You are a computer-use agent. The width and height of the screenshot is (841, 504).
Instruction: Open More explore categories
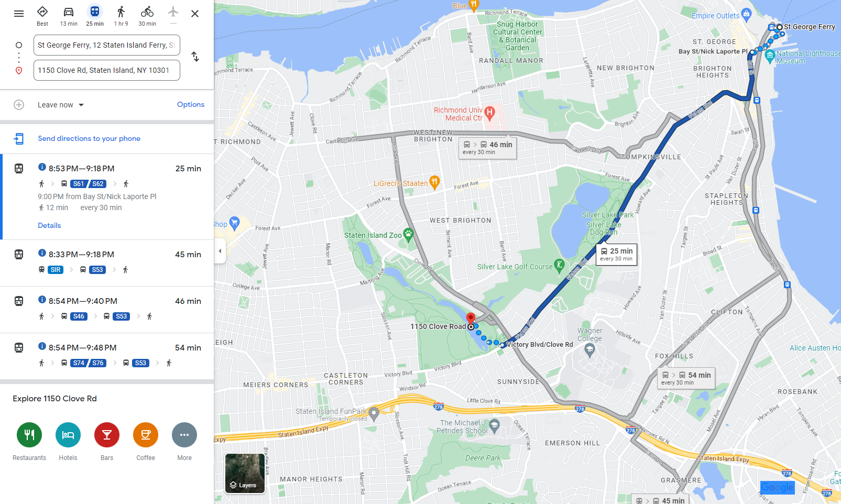pos(184,435)
